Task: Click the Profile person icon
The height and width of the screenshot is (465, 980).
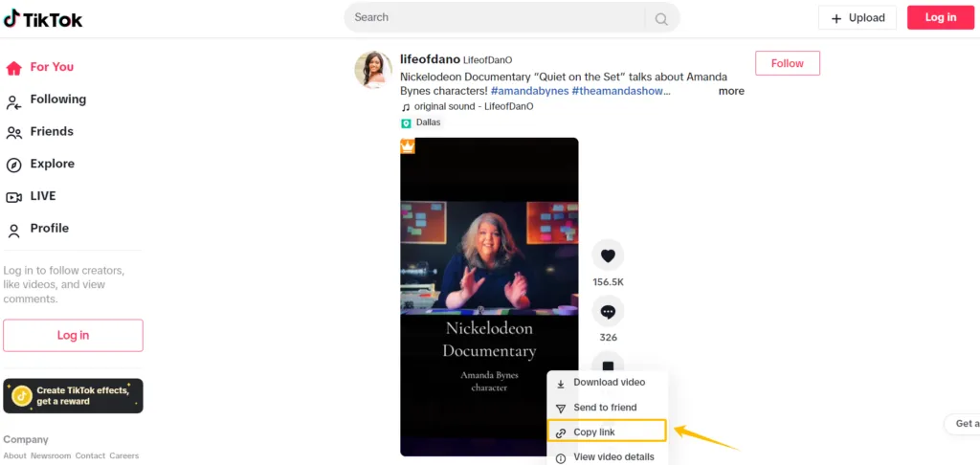Action: (x=13, y=232)
